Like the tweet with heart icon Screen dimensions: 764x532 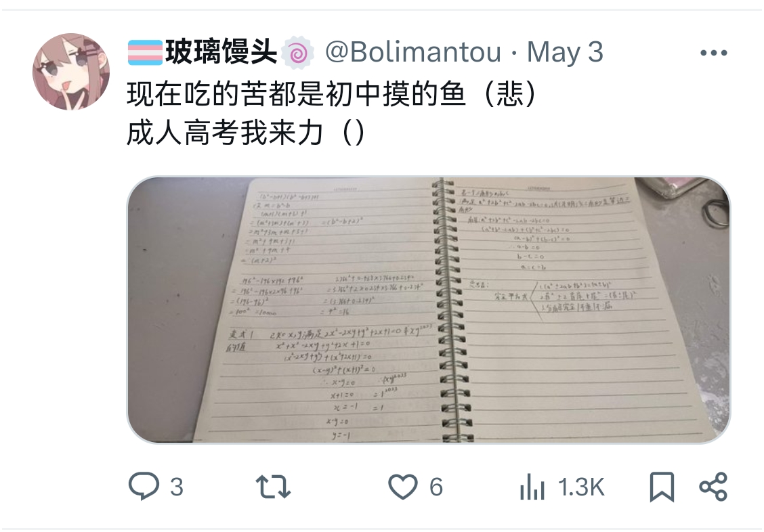point(402,487)
